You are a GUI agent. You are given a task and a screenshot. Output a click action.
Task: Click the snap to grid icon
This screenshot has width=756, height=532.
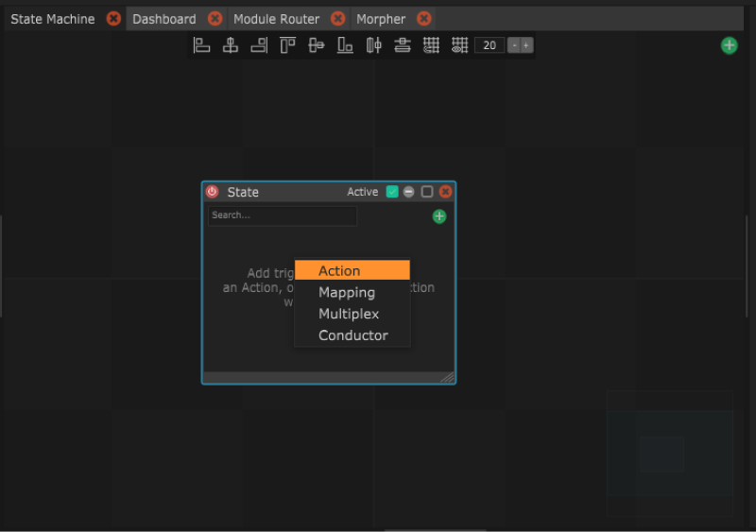click(x=431, y=45)
